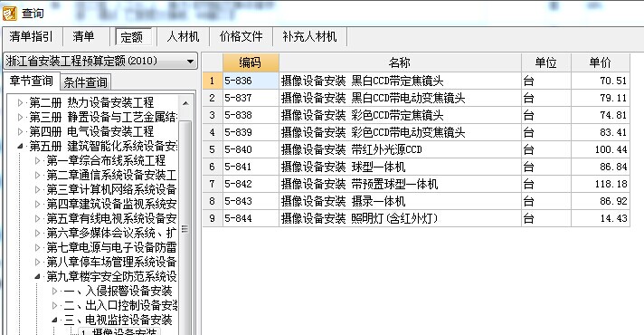The image size is (644, 335).
Task: Select the 章节查询 sub-tab
Action: point(32,81)
